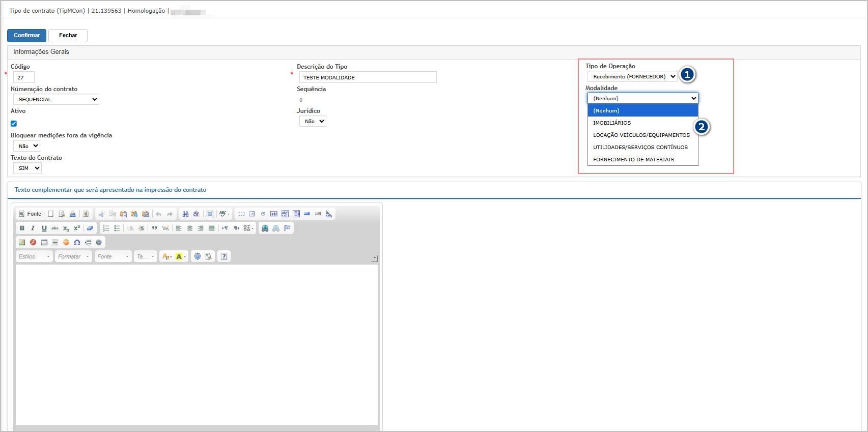
Task: Click the Replace icon in editor toolbar
Action: tap(197, 214)
